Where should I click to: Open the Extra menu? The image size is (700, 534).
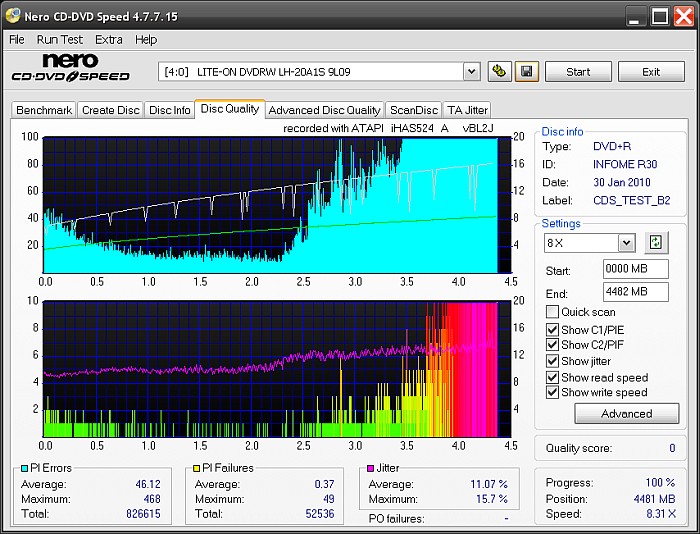click(x=109, y=40)
